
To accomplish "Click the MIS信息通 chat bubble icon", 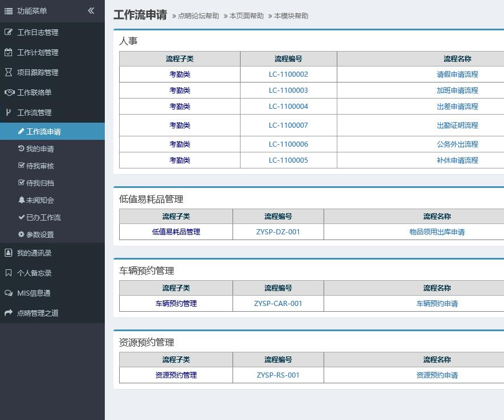I will [8, 293].
